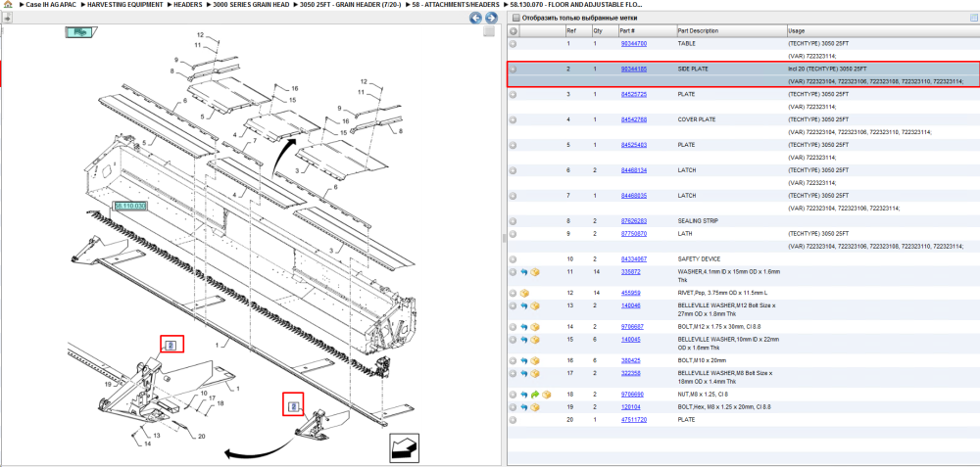Click the blue arrow for BELLEVILLE WASHER 140046
This screenshot has height=467, width=980.
click(524, 305)
